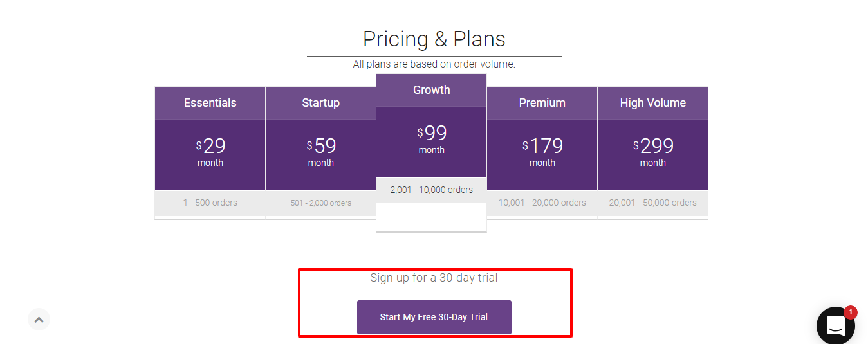Select the Growth plan header
The image size is (868, 344).
(x=431, y=90)
